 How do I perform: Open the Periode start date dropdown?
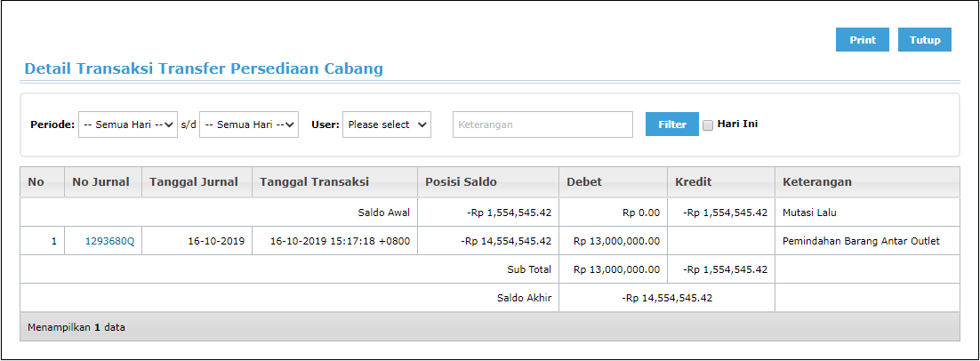click(128, 124)
